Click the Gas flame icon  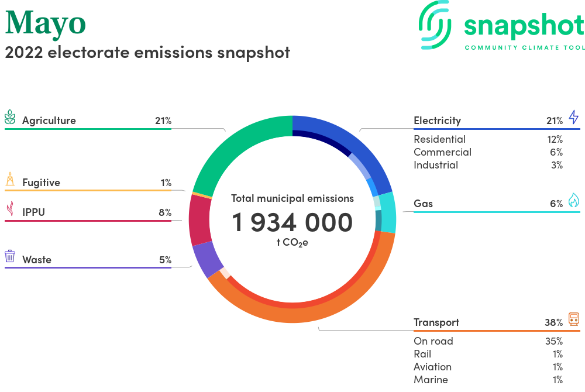coord(573,200)
